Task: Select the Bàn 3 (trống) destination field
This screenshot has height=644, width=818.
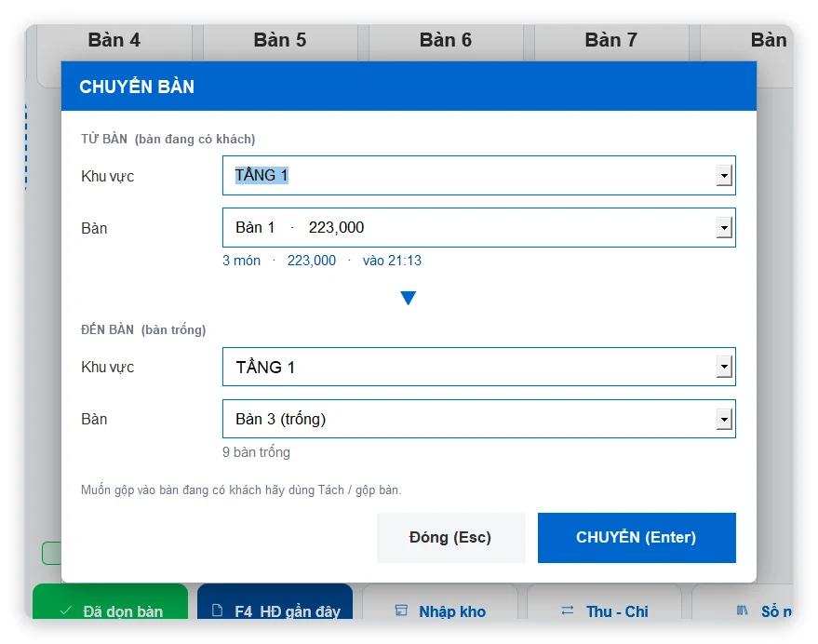Action: [479, 419]
